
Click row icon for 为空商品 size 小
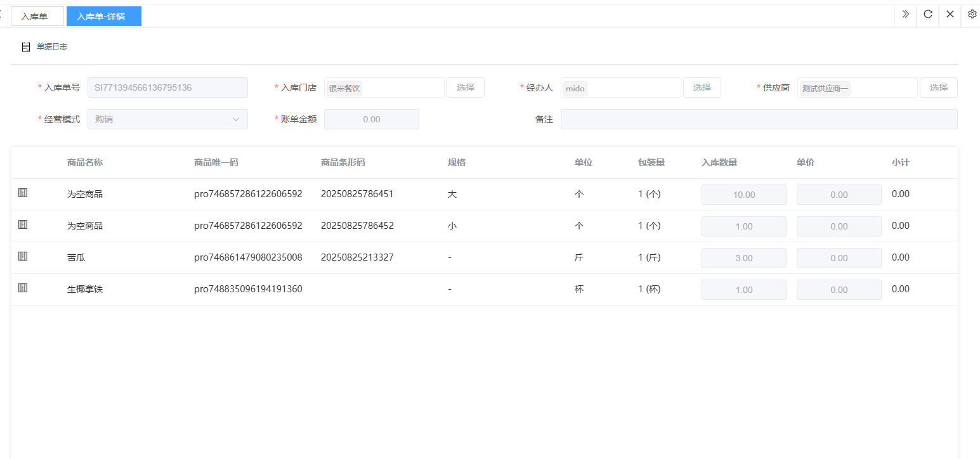click(x=23, y=224)
